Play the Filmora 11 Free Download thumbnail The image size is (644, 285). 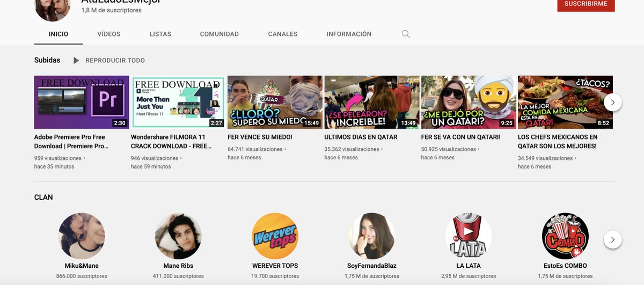point(178,102)
